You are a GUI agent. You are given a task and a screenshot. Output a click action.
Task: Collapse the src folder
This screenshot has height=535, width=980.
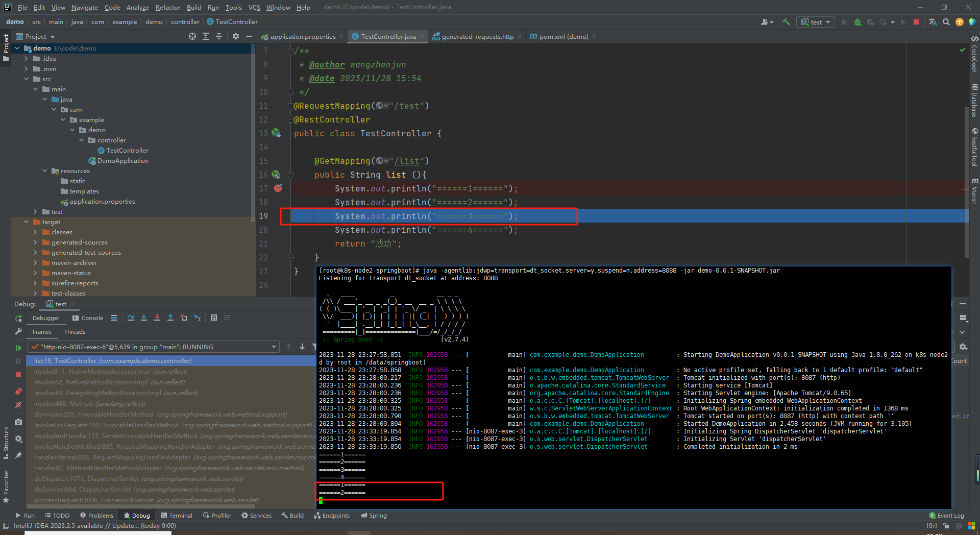26,79
